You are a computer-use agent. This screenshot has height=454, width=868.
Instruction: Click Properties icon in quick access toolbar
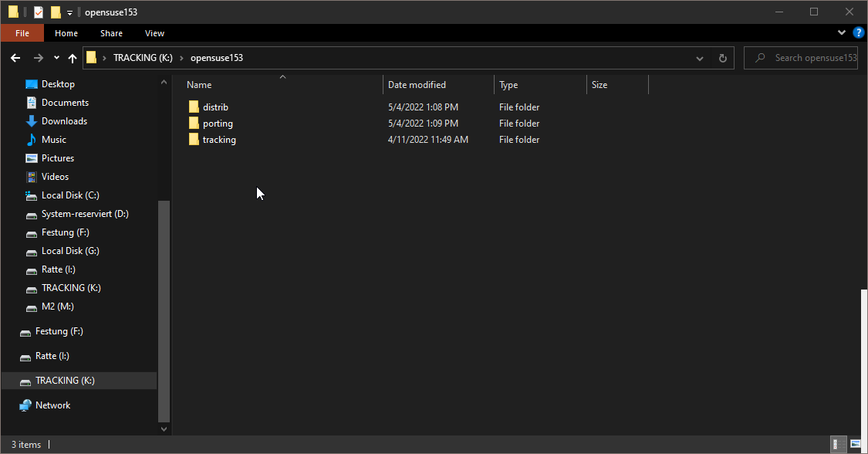[39, 12]
